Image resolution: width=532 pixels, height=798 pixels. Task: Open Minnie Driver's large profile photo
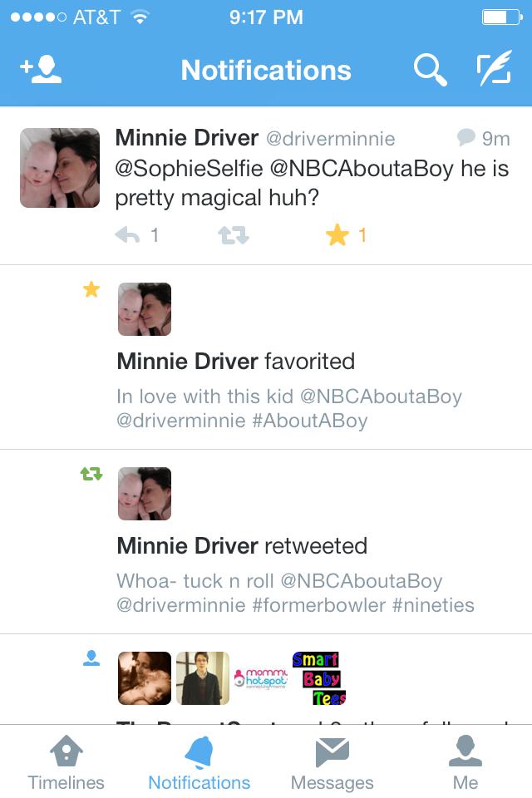60,168
